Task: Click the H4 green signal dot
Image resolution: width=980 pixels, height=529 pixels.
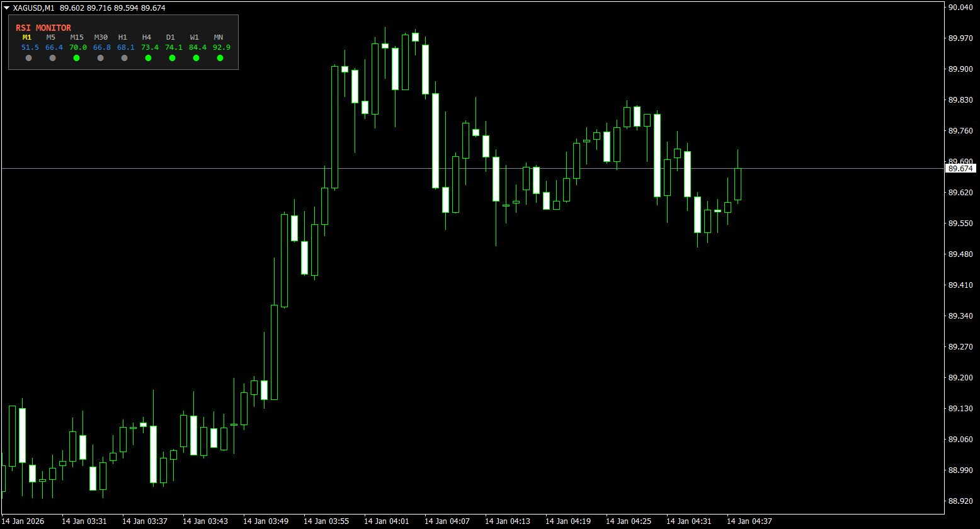Action: [148, 57]
